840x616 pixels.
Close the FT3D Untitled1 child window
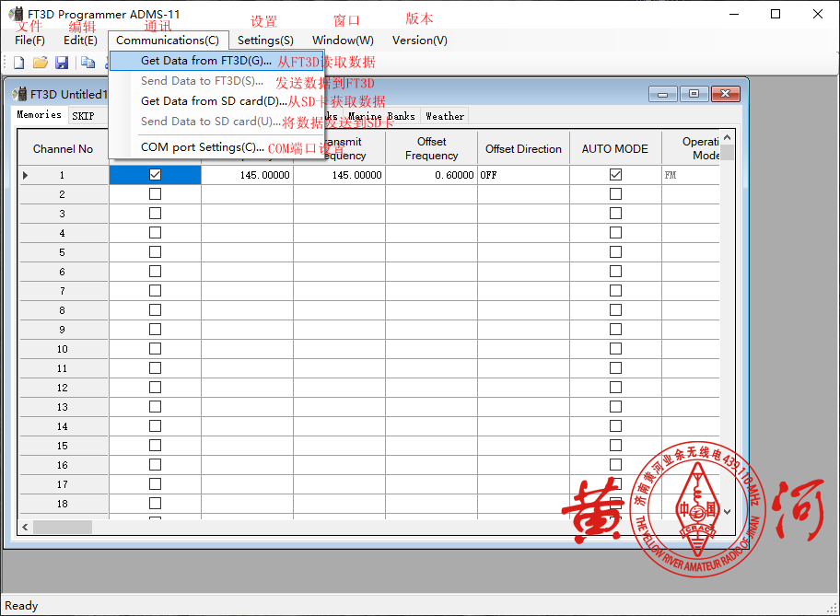tap(725, 94)
